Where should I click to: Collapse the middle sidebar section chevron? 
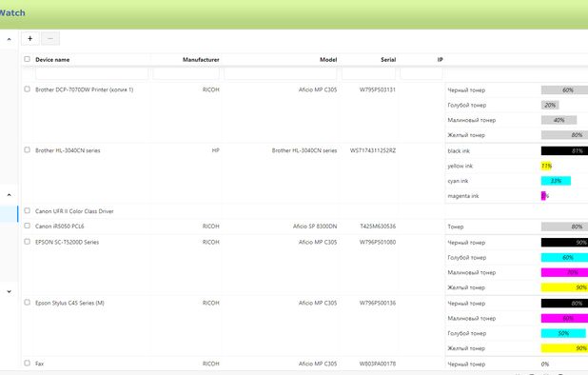(9, 195)
